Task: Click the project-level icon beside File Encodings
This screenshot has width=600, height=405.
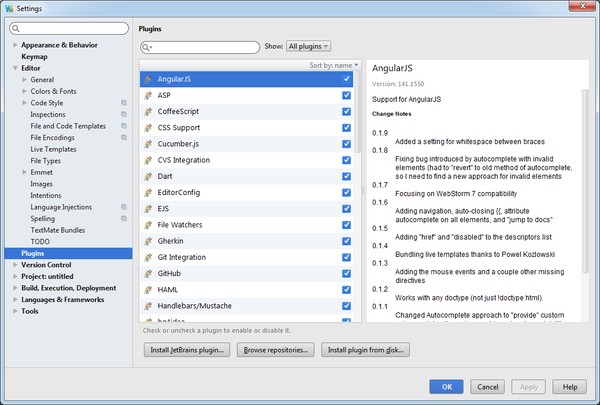Action: tap(124, 137)
